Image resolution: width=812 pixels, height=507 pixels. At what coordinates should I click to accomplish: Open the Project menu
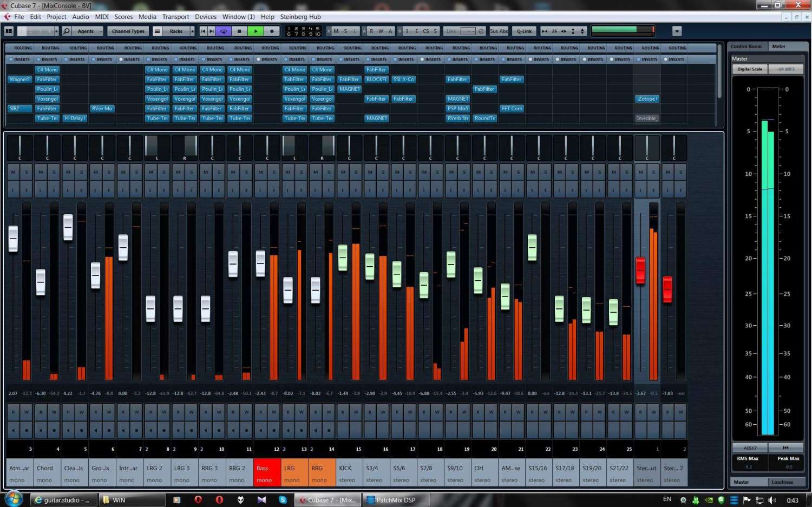tap(56, 17)
